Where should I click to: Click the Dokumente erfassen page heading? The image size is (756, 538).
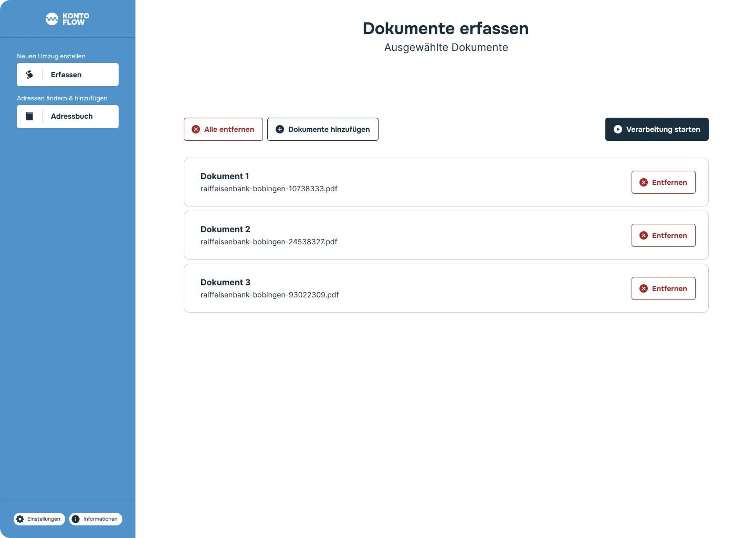[x=446, y=28]
